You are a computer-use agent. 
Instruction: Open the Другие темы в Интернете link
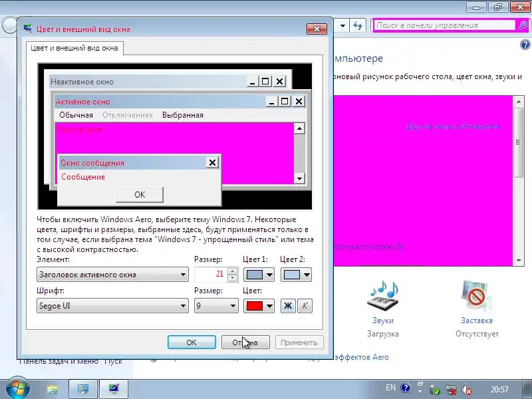pos(453,126)
